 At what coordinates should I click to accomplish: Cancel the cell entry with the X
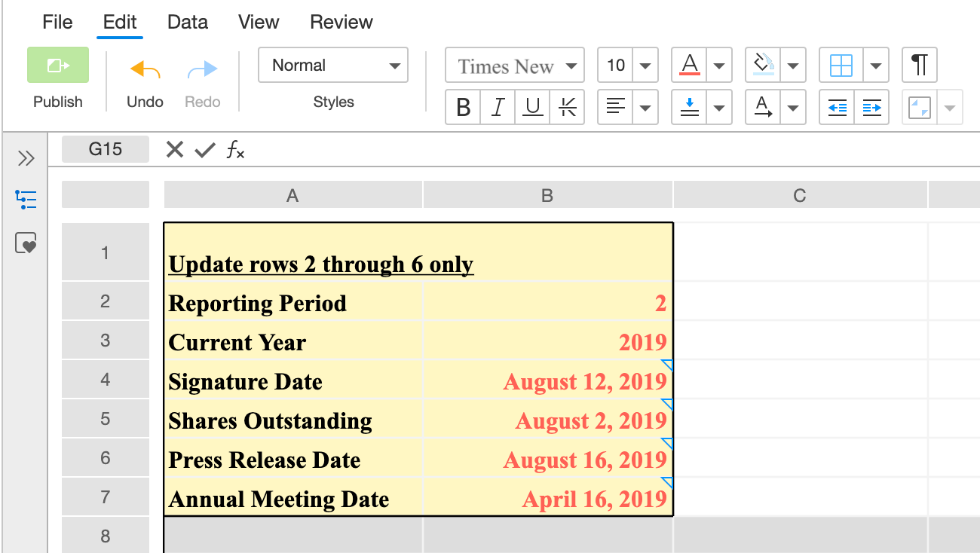tap(174, 149)
